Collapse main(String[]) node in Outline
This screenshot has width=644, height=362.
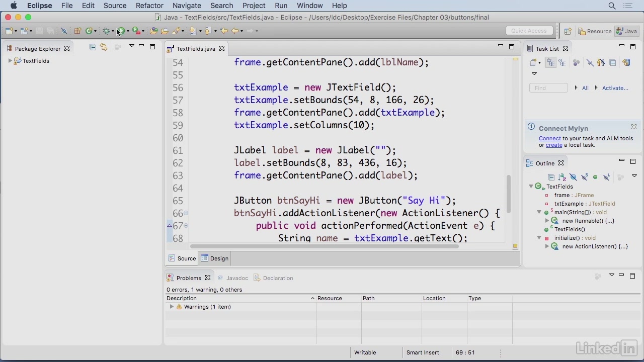point(539,212)
